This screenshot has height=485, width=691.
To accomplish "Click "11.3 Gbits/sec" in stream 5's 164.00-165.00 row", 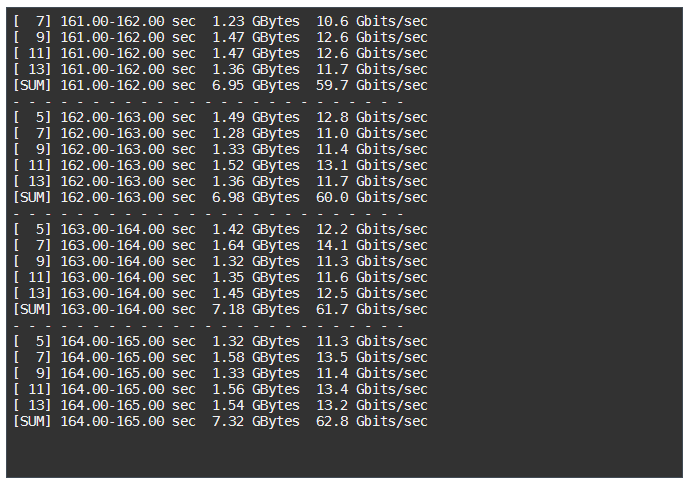I will [x=372, y=341].
